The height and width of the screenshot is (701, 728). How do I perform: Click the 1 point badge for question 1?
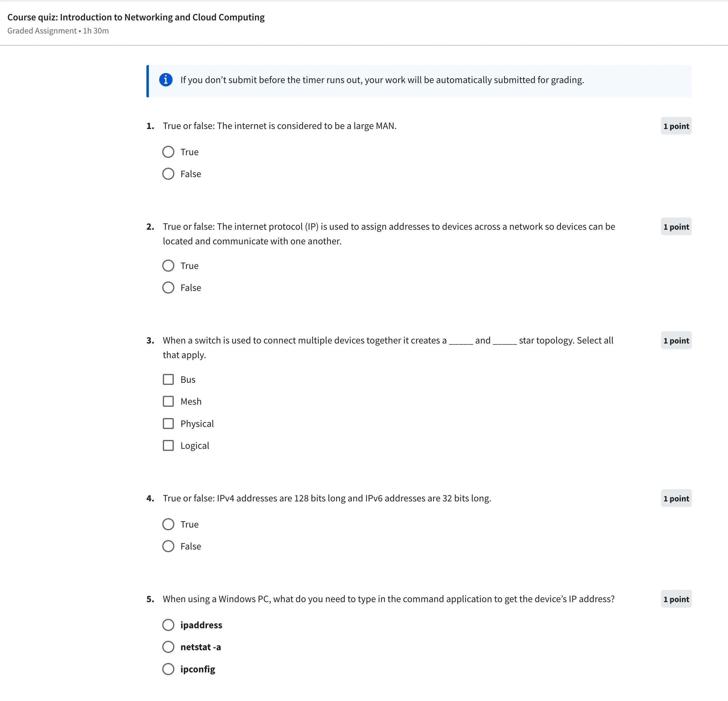click(676, 126)
